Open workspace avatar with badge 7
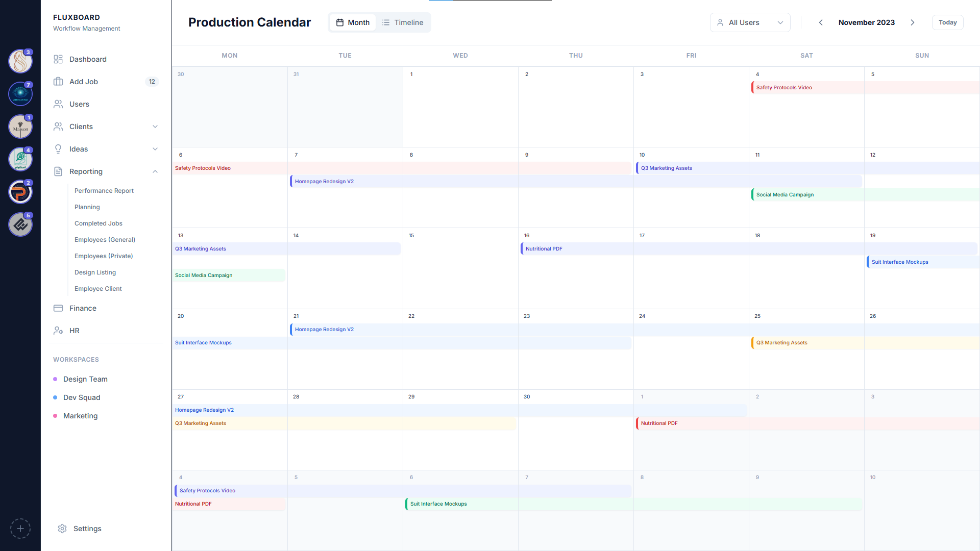 [20, 94]
